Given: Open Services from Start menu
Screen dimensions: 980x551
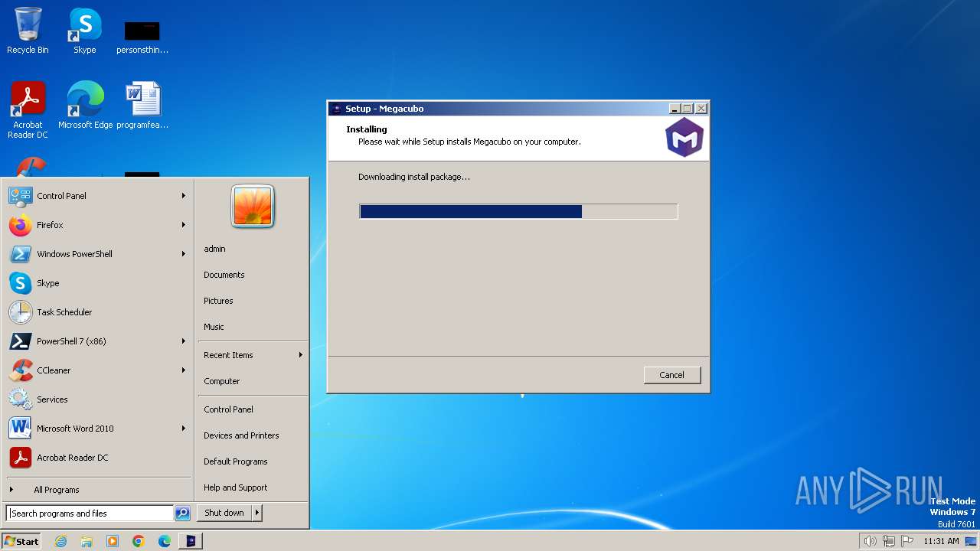Looking at the screenshot, I should click(x=98, y=399).
